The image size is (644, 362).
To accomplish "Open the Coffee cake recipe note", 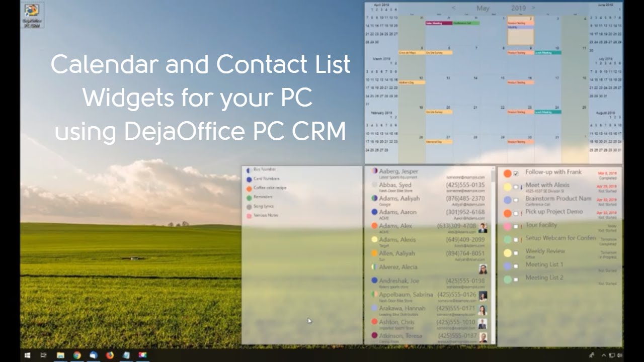I will [270, 188].
